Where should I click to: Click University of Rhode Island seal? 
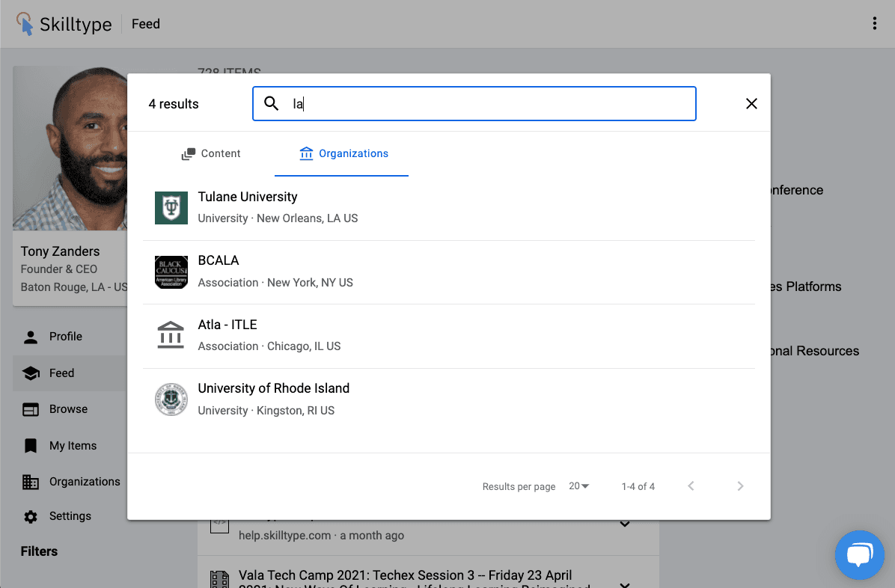pyautogui.click(x=171, y=399)
